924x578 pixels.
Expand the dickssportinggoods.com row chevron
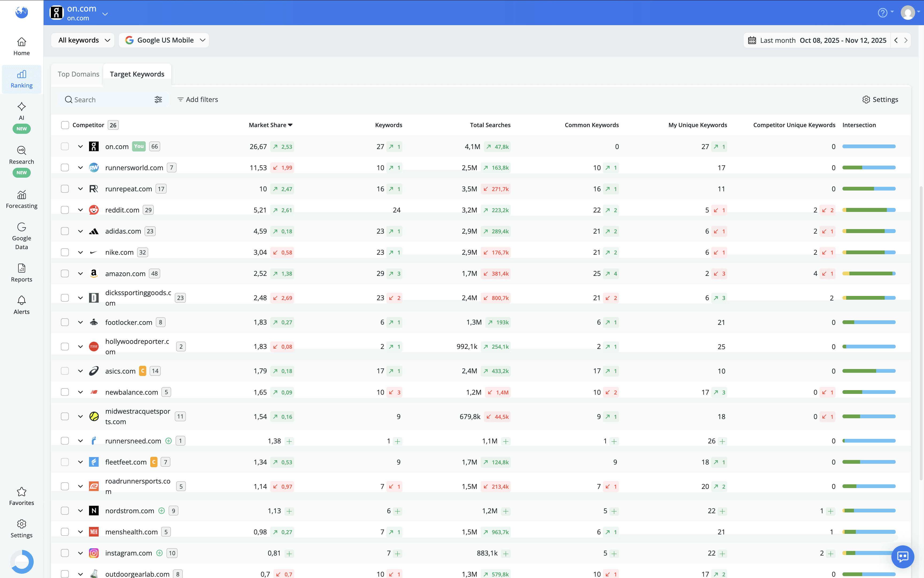[80, 298]
